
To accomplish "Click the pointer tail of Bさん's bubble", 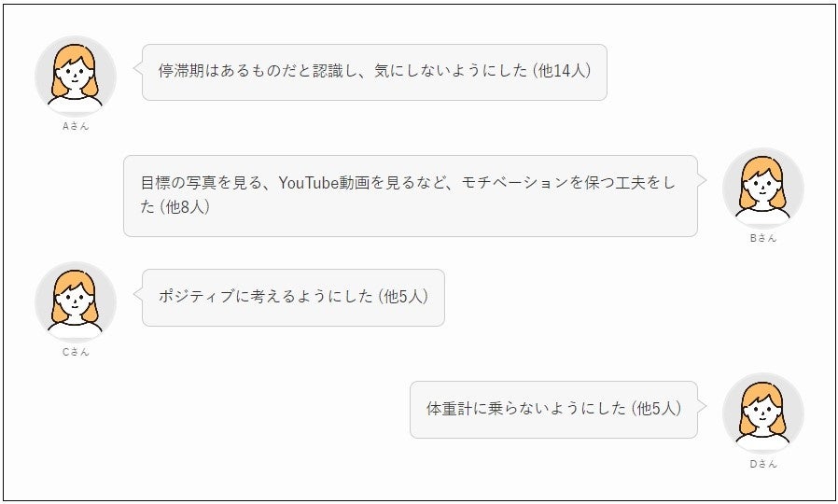I will [x=702, y=179].
